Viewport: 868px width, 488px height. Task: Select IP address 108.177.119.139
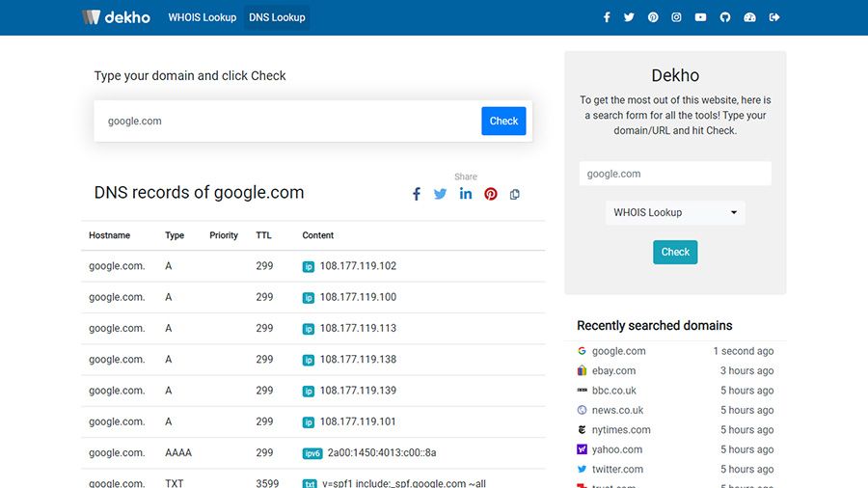pyautogui.click(x=358, y=390)
